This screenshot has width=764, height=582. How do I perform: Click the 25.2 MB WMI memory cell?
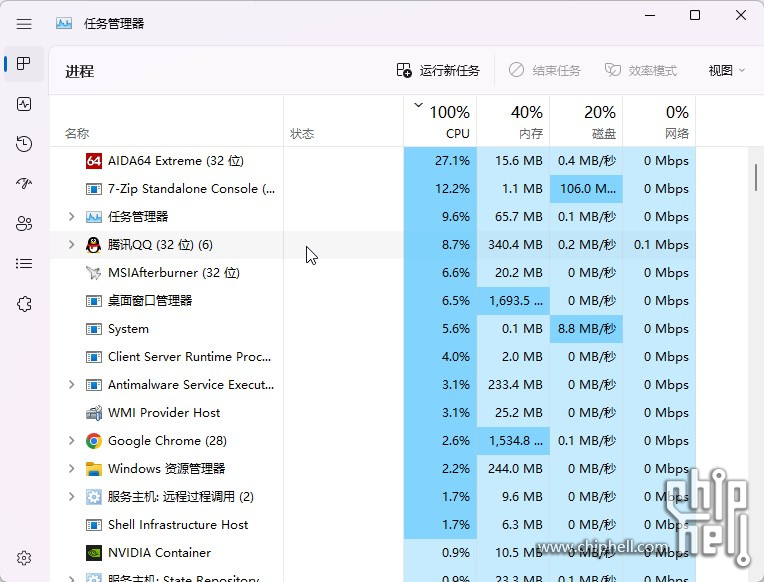click(513, 413)
